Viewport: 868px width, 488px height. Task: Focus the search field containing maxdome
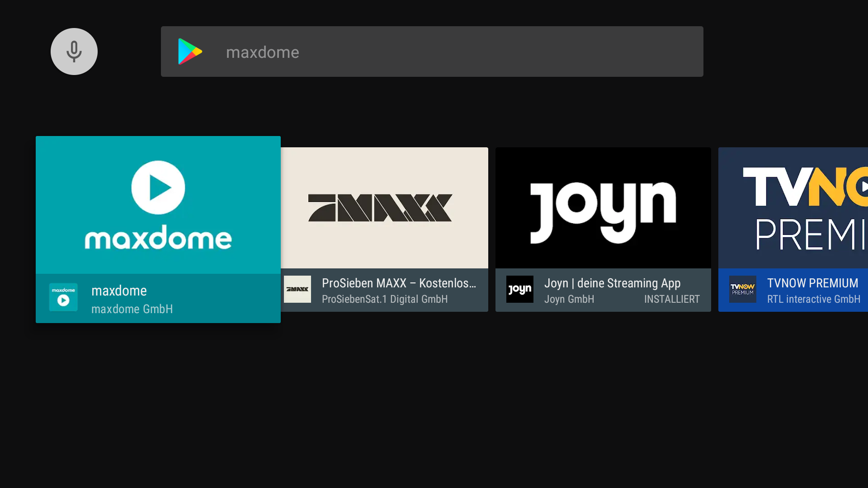coord(432,52)
